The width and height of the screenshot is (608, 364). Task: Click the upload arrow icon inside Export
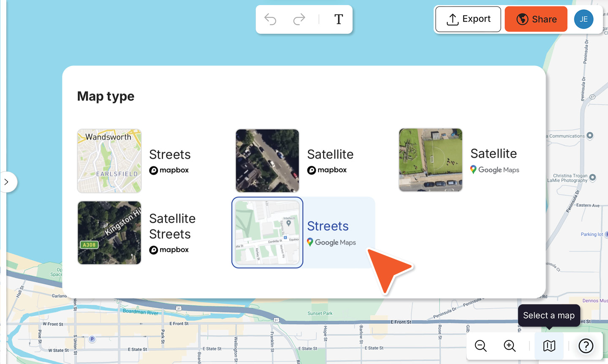pyautogui.click(x=453, y=19)
